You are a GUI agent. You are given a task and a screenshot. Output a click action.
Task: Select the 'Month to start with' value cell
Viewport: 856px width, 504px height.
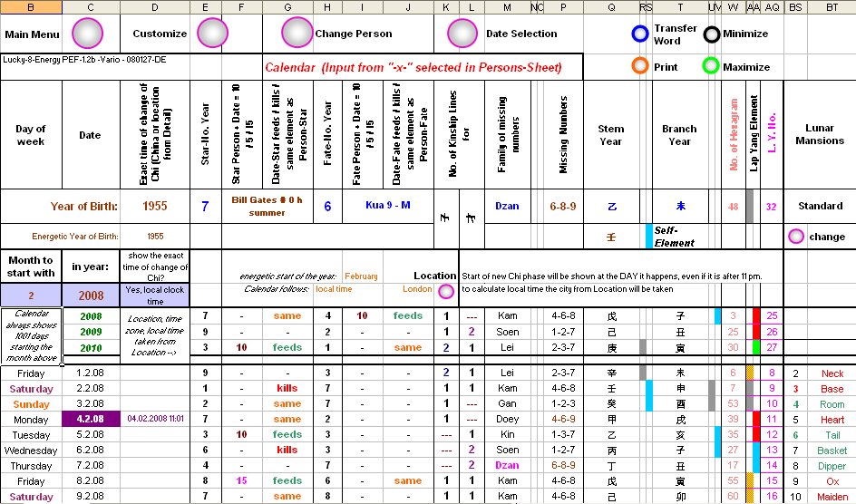(x=31, y=295)
